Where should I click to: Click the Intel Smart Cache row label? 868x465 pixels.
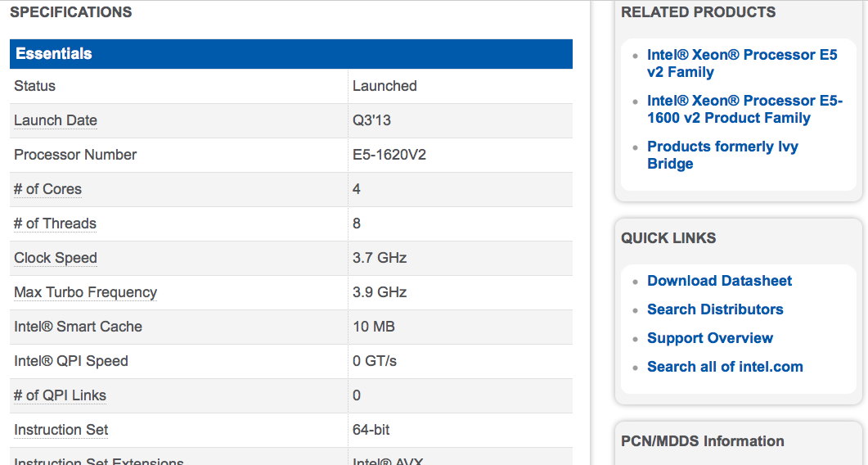click(x=78, y=327)
